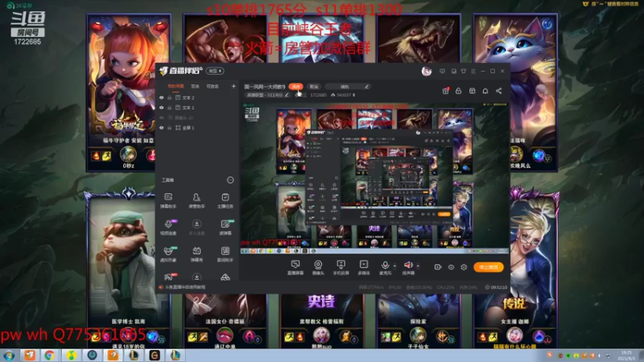Open the 房管助手 tool
This screenshot has height=362, width=644.
(196, 200)
